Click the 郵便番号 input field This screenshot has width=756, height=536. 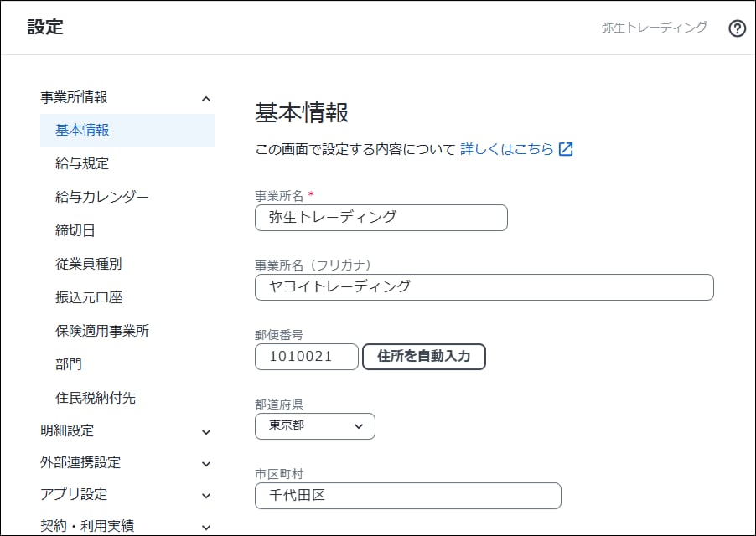click(x=306, y=356)
